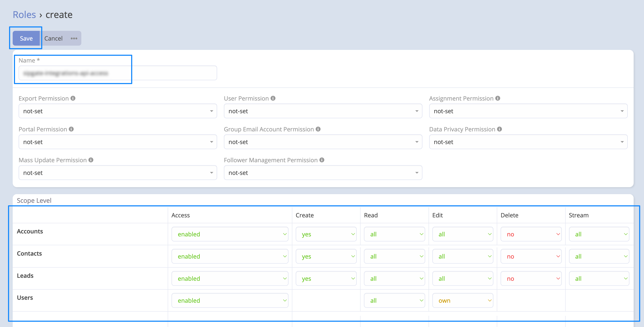Click Export Permission info icon
The height and width of the screenshot is (327, 644).
pyautogui.click(x=73, y=98)
